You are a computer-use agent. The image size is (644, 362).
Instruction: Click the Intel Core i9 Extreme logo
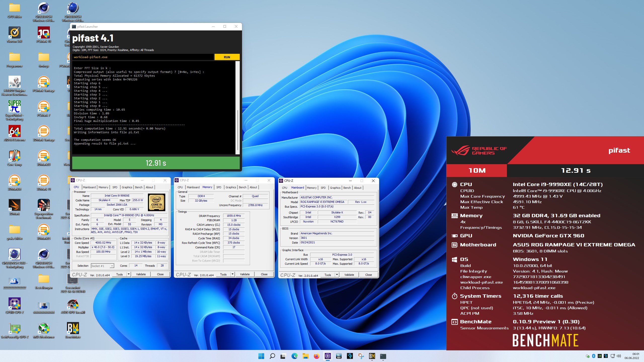(156, 202)
